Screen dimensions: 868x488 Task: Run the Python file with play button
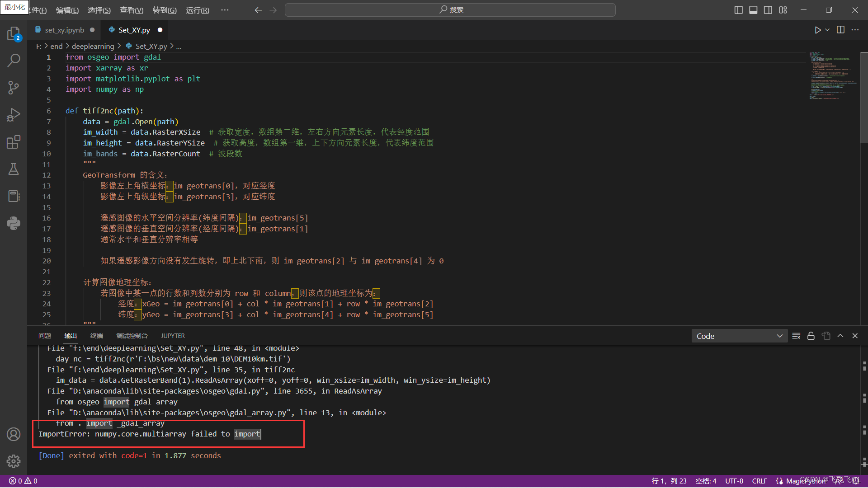[x=817, y=30]
